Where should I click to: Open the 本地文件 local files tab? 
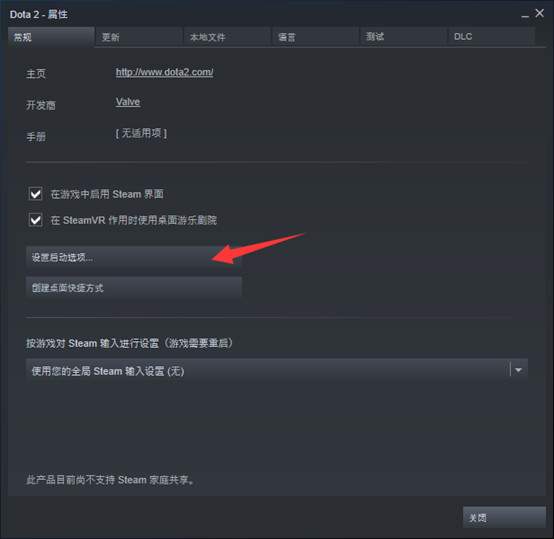226,37
